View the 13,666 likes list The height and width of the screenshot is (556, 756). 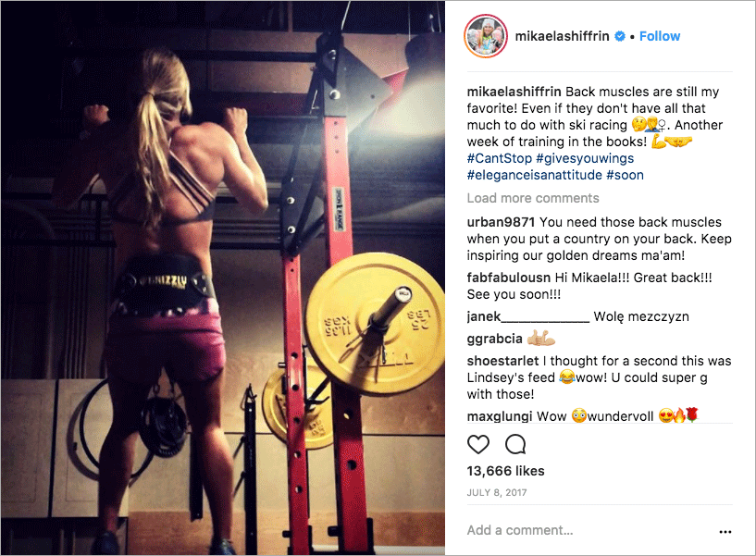pyautogui.click(x=506, y=471)
